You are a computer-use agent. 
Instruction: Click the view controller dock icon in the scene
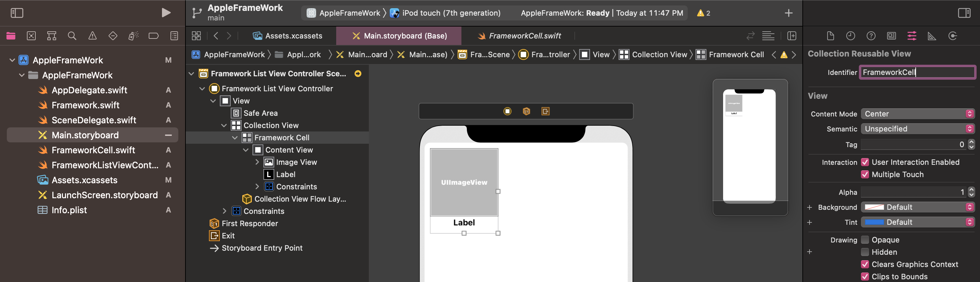click(507, 111)
